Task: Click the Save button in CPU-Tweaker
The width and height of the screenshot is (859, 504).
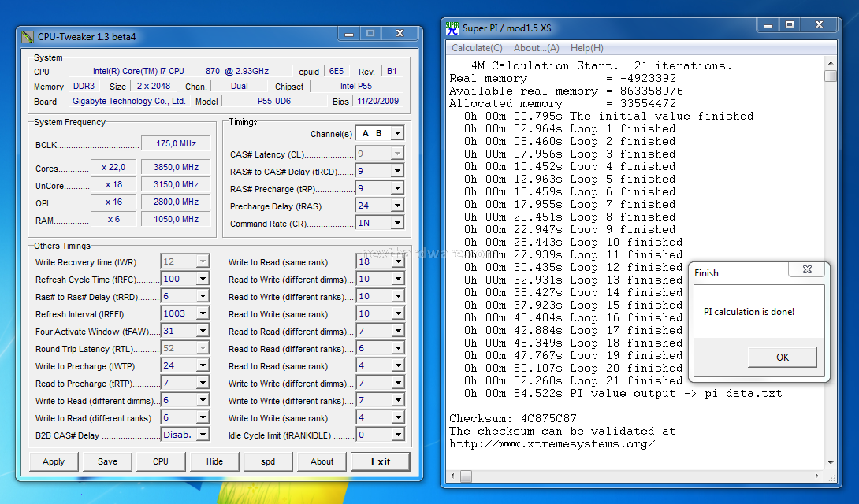Action: click(107, 461)
